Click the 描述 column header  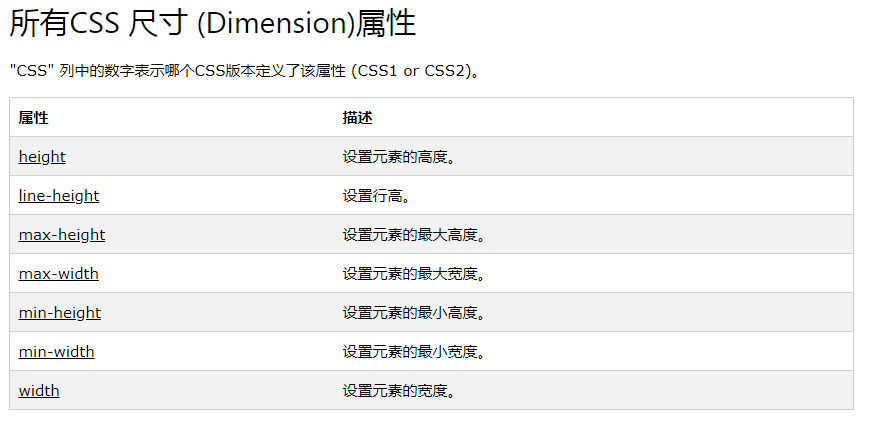pos(357,118)
